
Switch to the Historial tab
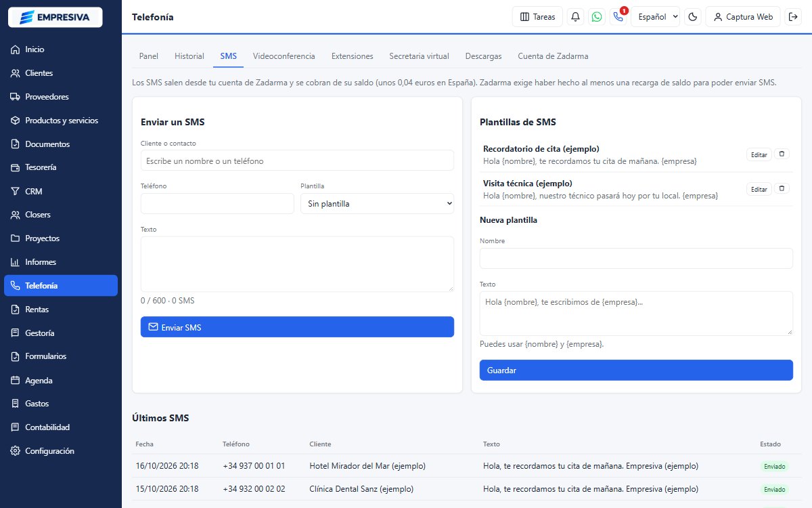pyautogui.click(x=189, y=56)
